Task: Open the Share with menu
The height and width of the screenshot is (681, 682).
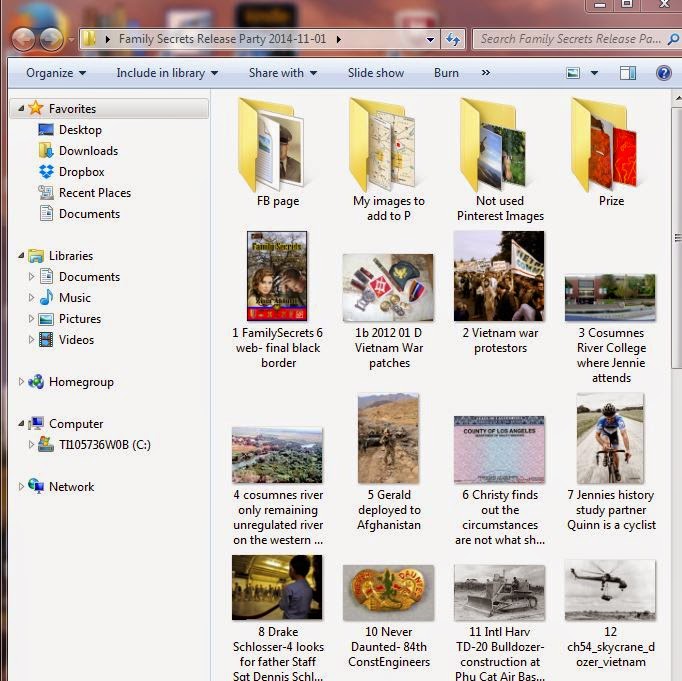Action: pos(283,73)
